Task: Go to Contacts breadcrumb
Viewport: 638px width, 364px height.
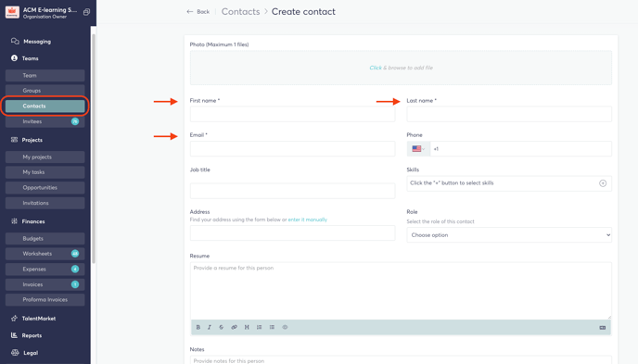Action: [240, 12]
